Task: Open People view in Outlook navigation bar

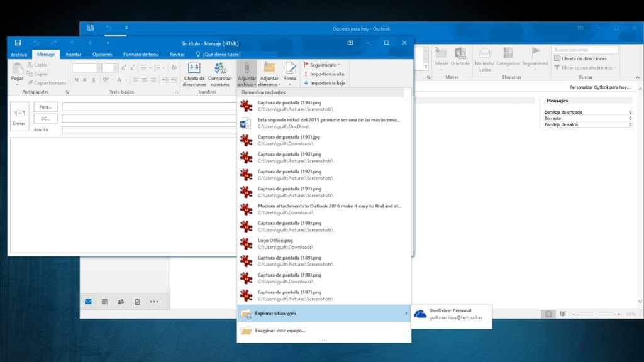Action: [x=121, y=302]
